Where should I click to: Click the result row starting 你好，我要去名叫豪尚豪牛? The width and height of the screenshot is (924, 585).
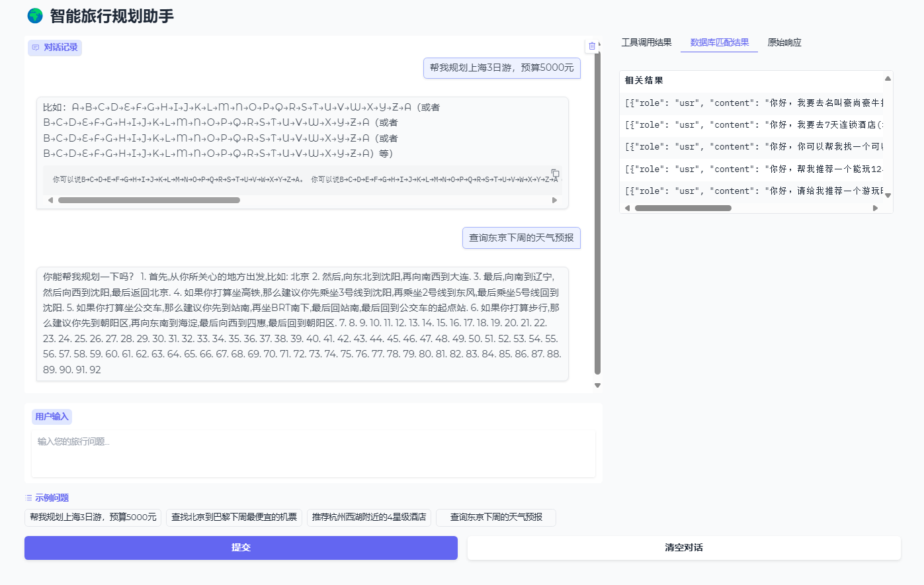pyautogui.click(x=754, y=103)
